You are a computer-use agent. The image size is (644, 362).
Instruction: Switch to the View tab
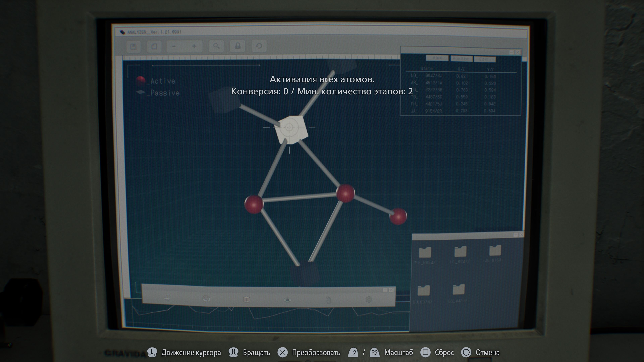437,58
